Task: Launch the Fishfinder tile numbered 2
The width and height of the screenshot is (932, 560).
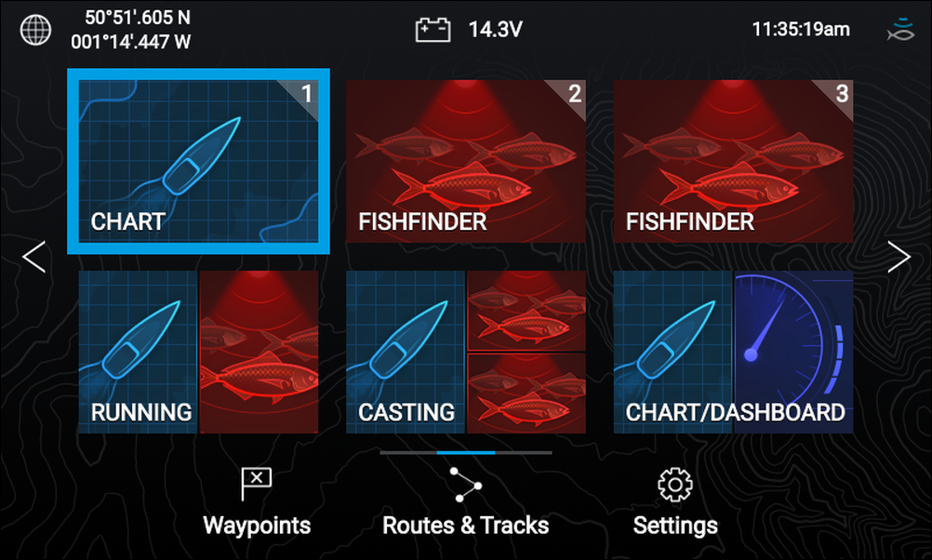Action: pos(466,162)
